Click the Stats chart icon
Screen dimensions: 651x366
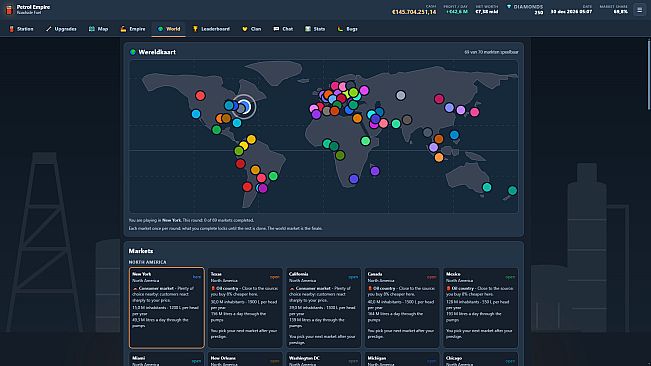(308, 29)
